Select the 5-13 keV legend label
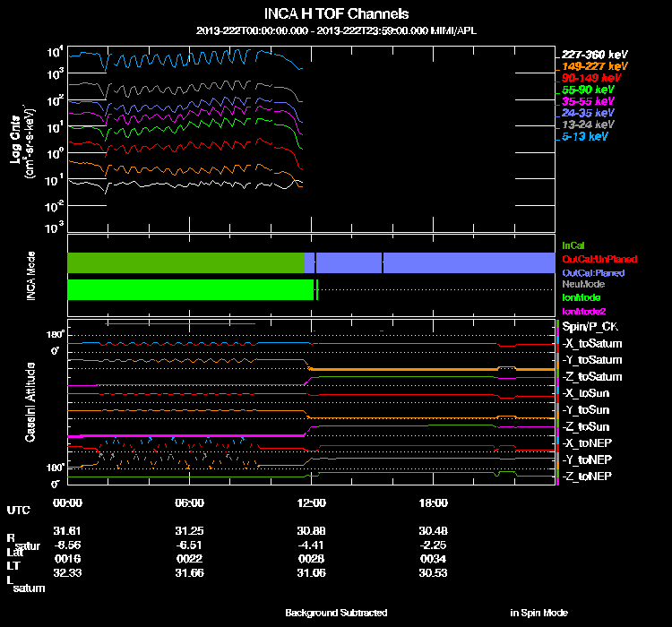 pyautogui.click(x=584, y=136)
